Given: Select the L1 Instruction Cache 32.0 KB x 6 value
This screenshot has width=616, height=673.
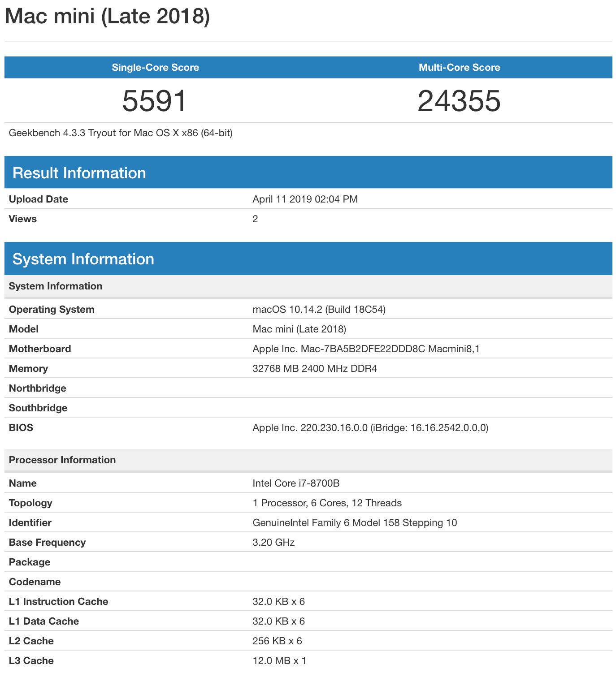Looking at the screenshot, I should (x=279, y=602).
